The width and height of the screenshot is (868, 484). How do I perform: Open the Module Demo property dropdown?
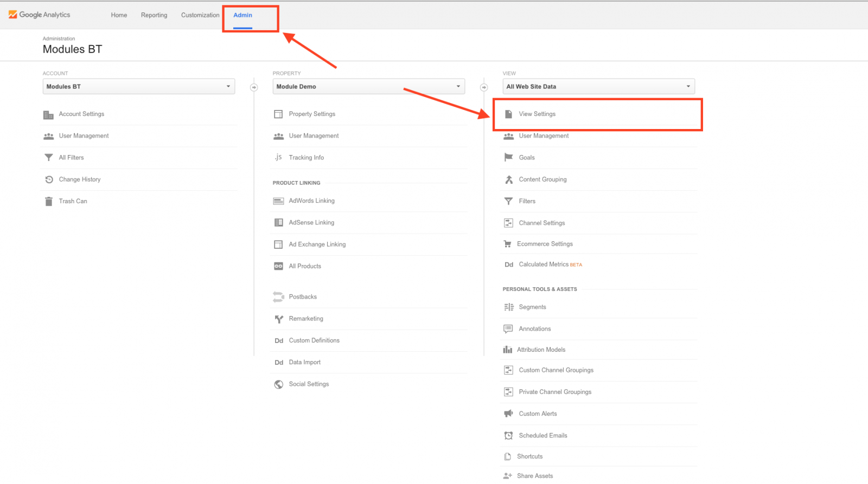[x=369, y=87]
